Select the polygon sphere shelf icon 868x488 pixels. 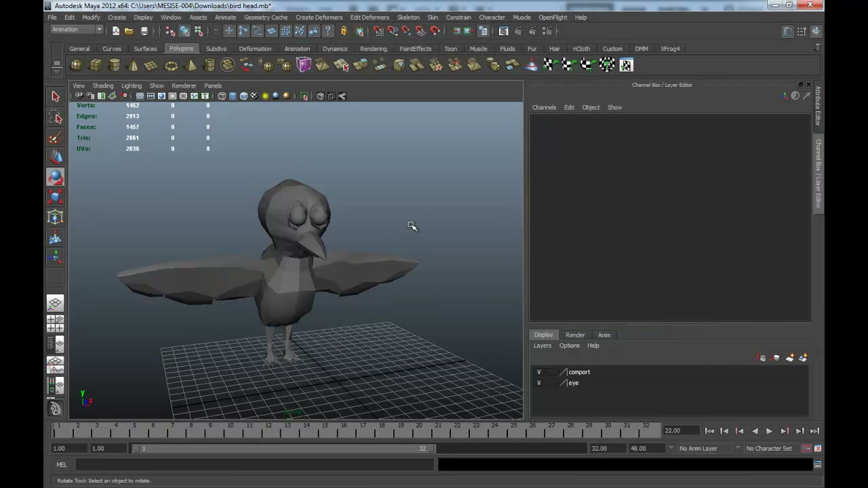[x=77, y=65]
